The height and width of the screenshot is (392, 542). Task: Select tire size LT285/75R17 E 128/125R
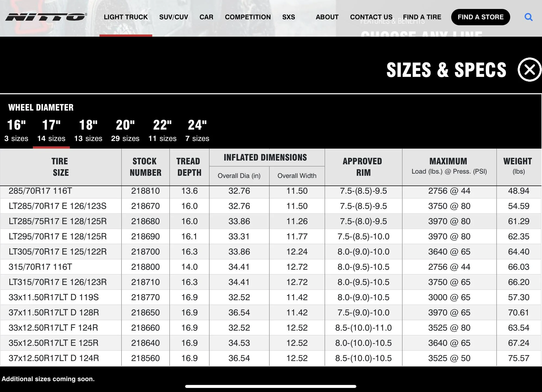click(x=58, y=221)
